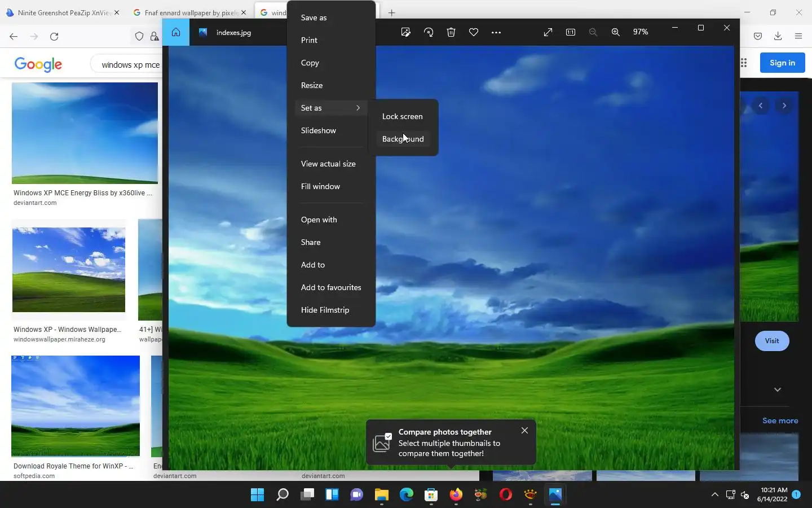Choose View actual size
The width and height of the screenshot is (812, 508).
331,164
